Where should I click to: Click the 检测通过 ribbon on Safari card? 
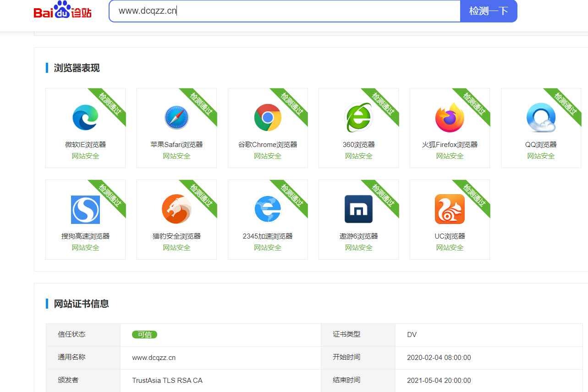(201, 103)
